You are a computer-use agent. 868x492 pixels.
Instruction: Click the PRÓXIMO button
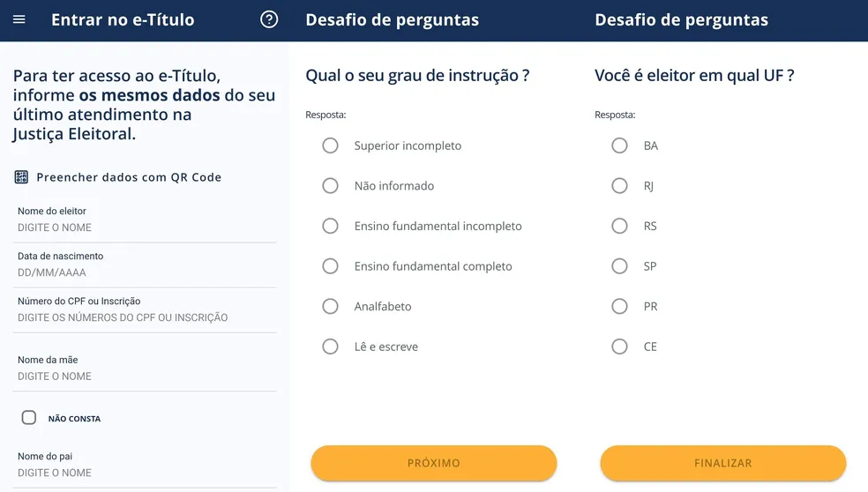pyautogui.click(x=433, y=463)
